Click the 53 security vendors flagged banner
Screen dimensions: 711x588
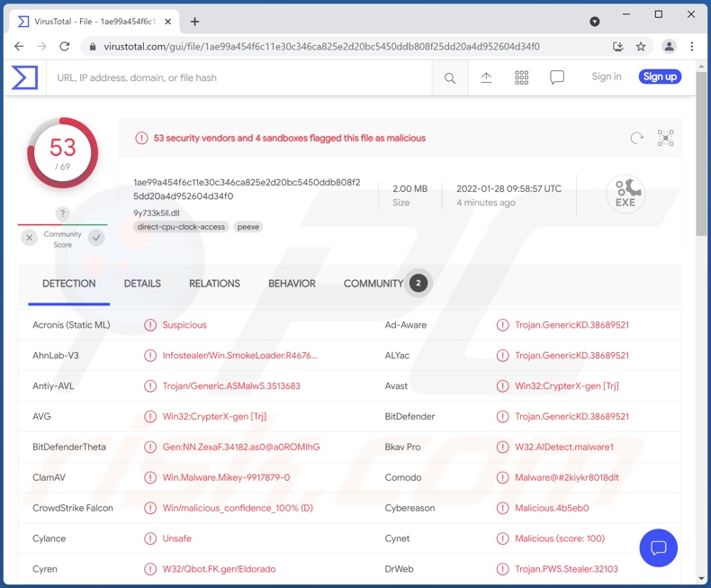289,138
